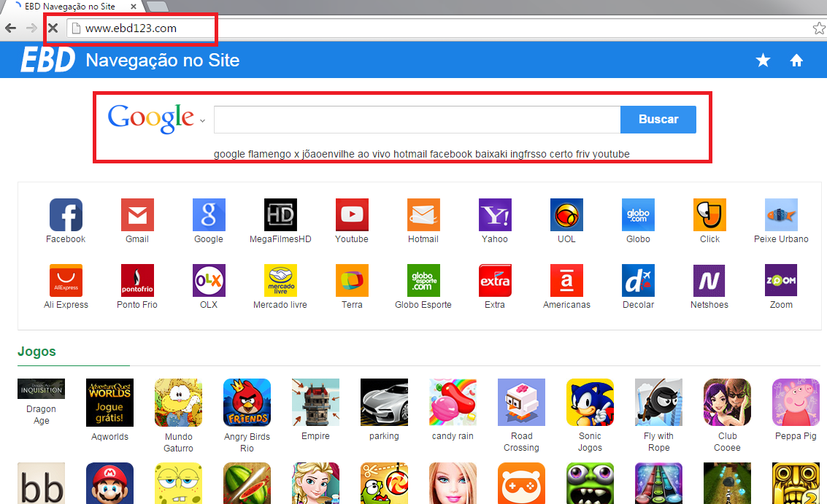Go to the home icon in header
This screenshot has width=827, height=504.
tap(796, 61)
